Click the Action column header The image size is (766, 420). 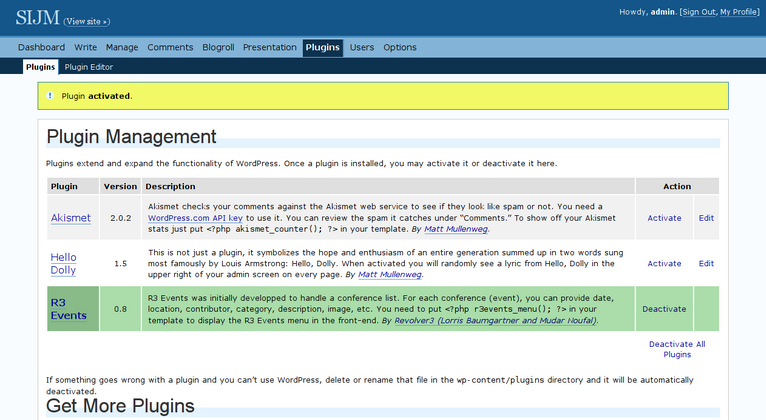pos(677,186)
